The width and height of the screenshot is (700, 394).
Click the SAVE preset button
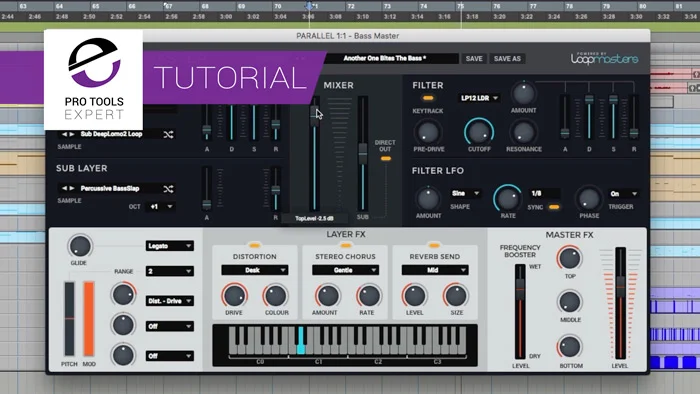pyautogui.click(x=474, y=58)
